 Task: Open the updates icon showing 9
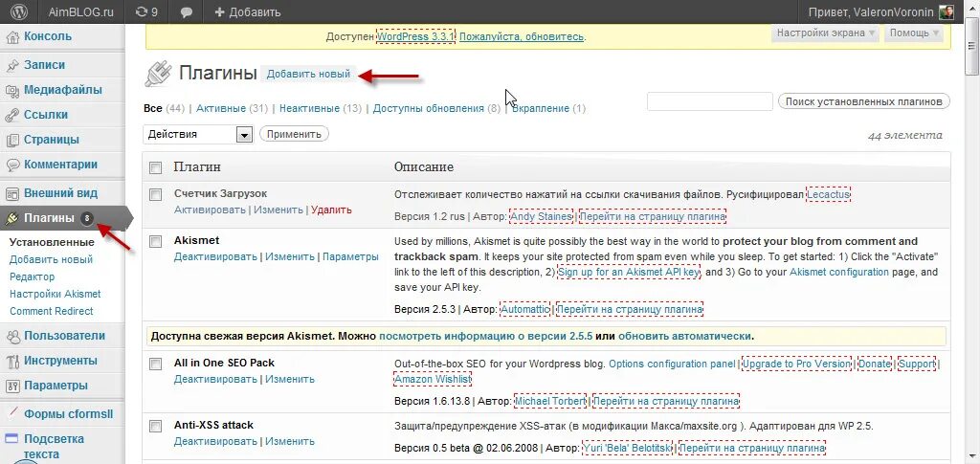coord(146,11)
